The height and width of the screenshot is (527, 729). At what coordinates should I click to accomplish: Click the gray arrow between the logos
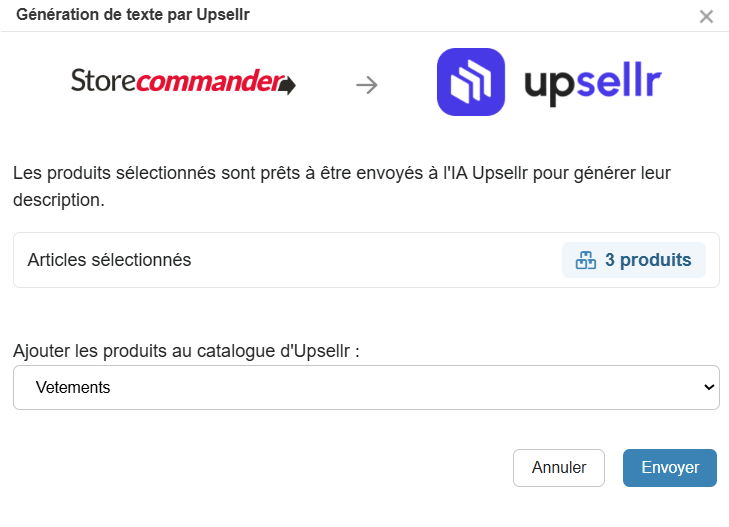367,85
